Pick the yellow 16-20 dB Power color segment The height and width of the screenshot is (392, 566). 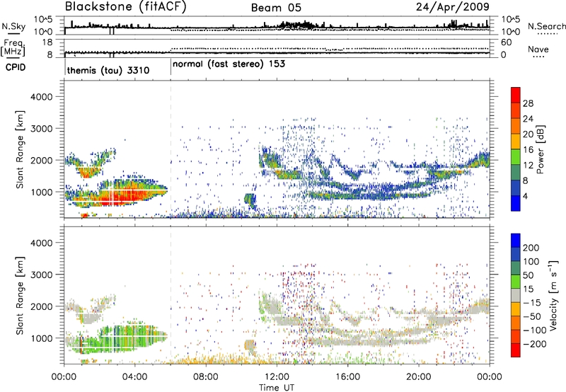(x=516, y=142)
